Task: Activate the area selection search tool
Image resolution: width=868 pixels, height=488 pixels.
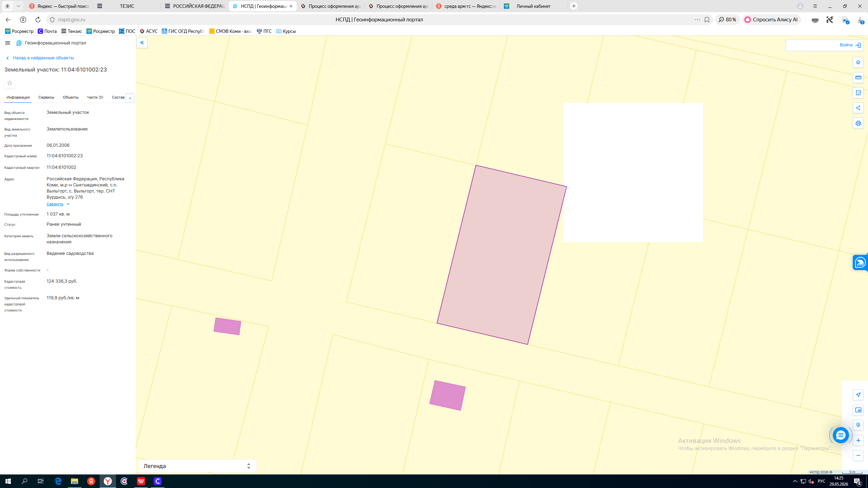Action: (x=858, y=93)
